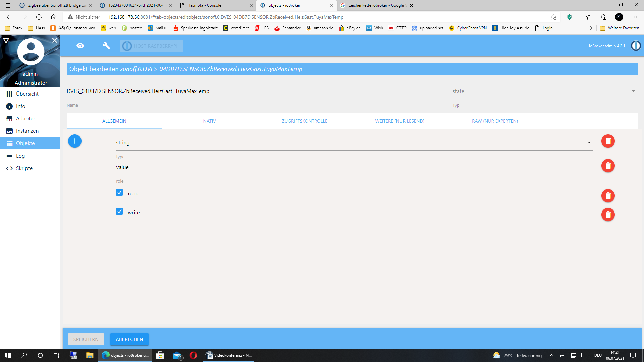This screenshot has width=644, height=362.
Task: Click the blue plus add-attribute button
Action: pyautogui.click(x=75, y=141)
